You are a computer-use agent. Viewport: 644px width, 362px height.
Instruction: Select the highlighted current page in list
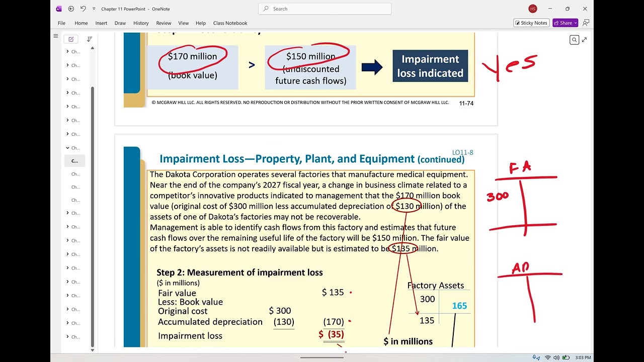pyautogui.click(x=74, y=161)
